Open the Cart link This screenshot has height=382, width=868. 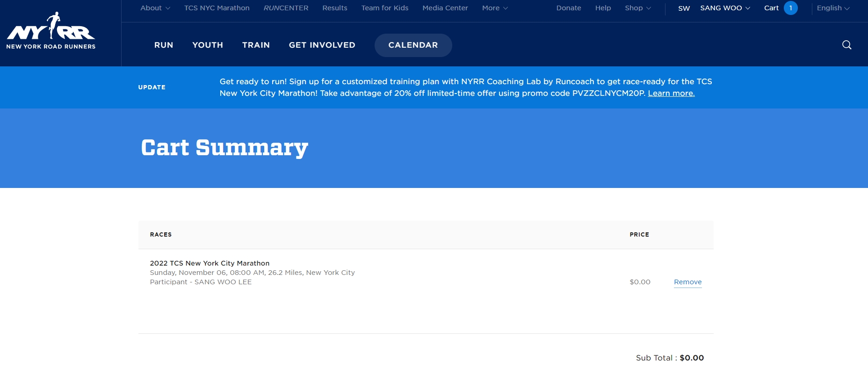point(771,8)
